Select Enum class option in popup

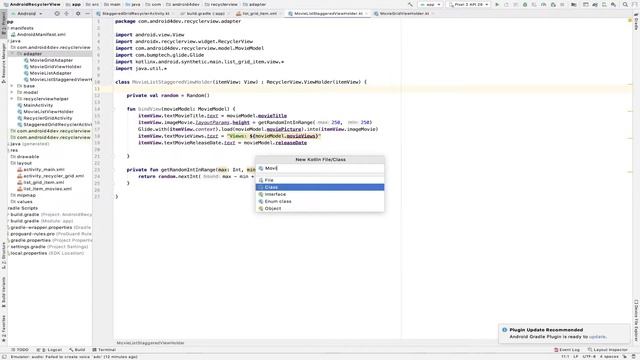click(320, 201)
